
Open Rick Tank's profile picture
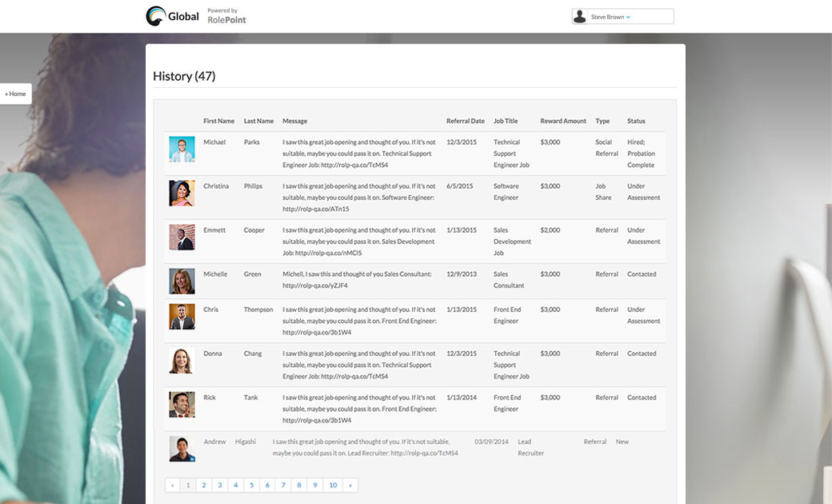coord(182,404)
